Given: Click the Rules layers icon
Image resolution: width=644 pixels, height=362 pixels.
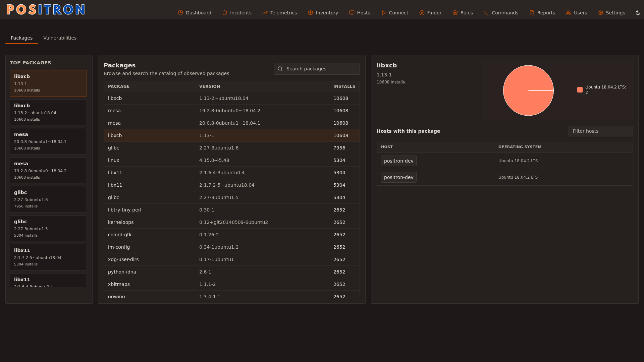Looking at the screenshot, I should point(455,13).
